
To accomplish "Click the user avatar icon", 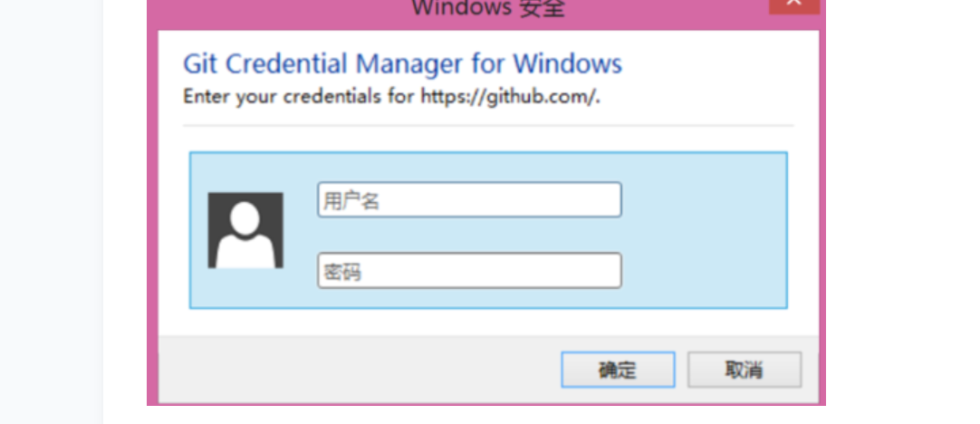I will tap(245, 230).
